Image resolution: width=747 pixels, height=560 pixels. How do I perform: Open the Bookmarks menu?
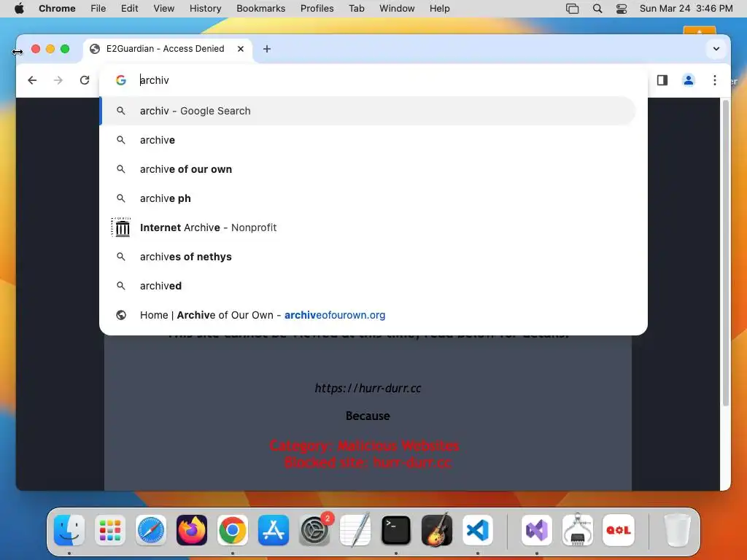point(260,9)
